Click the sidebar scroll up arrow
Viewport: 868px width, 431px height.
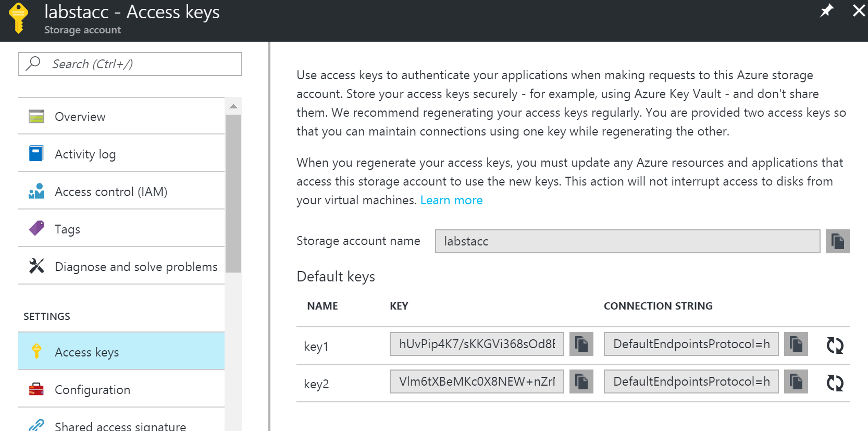pos(233,106)
